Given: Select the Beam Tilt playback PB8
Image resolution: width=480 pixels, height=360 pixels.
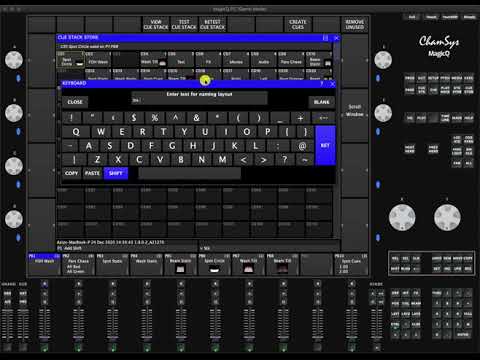Looking at the screenshot, I should [x=282, y=264].
